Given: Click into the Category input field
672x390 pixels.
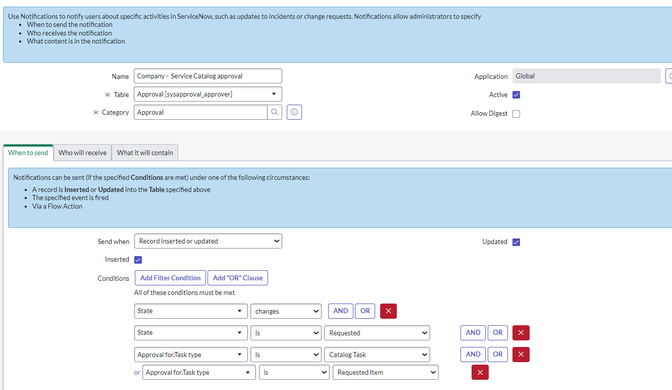Looking at the screenshot, I should 201,112.
